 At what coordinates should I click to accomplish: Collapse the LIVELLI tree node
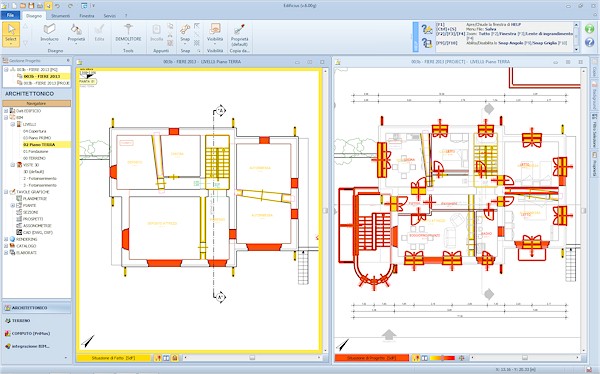point(13,124)
